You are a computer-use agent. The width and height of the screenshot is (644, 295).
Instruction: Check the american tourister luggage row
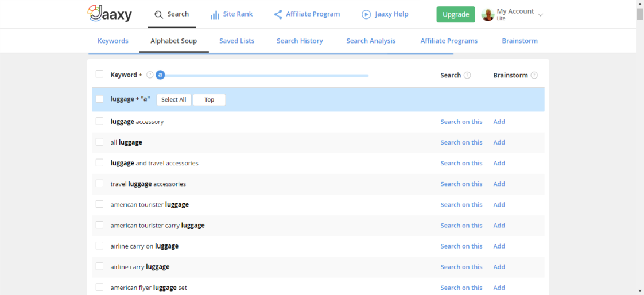coord(99,204)
